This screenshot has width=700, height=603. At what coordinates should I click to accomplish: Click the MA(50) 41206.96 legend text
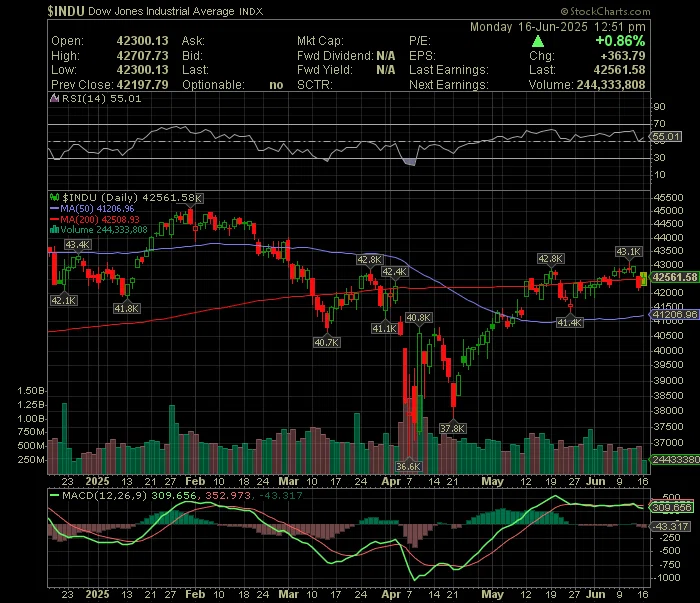[97, 209]
